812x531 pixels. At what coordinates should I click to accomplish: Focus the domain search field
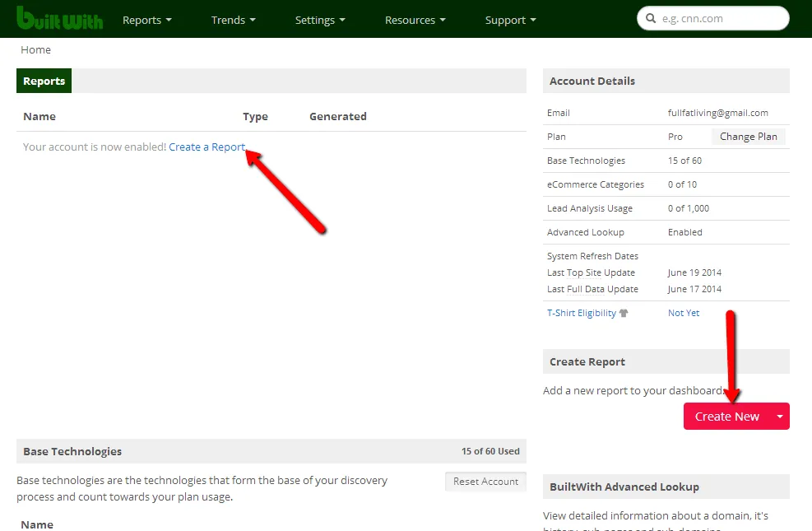pyautogui.click(x=720, y=19)
